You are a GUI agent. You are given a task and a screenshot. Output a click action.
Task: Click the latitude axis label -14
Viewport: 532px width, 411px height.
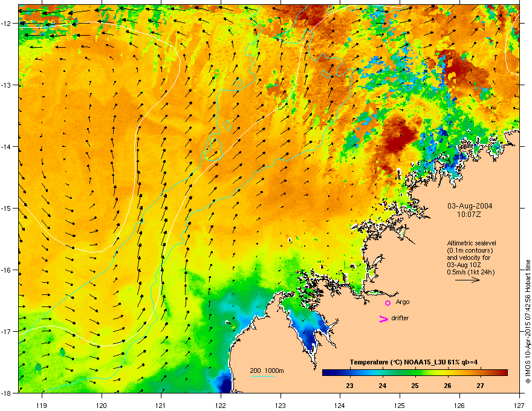[x=6, y=147]
